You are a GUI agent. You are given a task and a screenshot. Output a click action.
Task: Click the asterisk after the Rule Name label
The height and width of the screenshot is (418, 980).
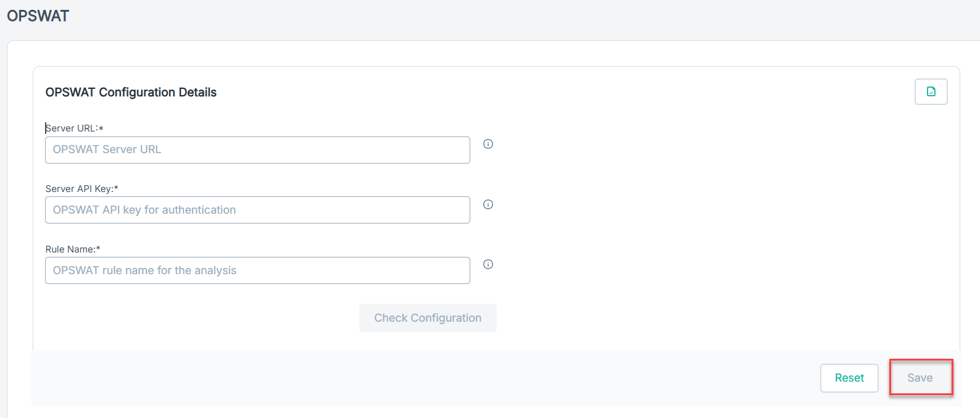pos(98,249)
